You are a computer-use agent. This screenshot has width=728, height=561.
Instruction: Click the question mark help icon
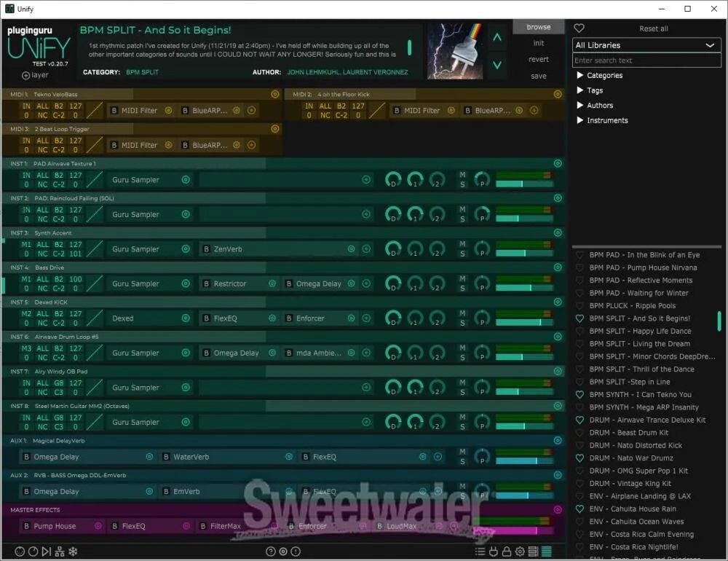(x=271, y=552)
